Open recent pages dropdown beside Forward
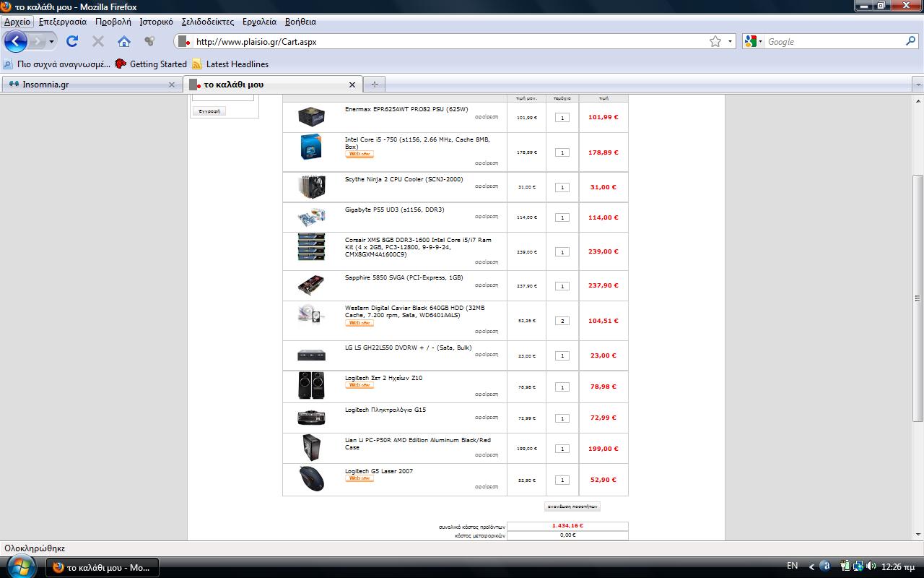 click(x=51, y=42)
